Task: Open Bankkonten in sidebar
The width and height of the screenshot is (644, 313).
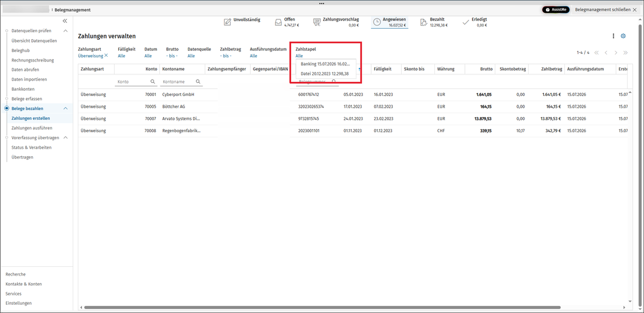Action: (x=23, y=89)
